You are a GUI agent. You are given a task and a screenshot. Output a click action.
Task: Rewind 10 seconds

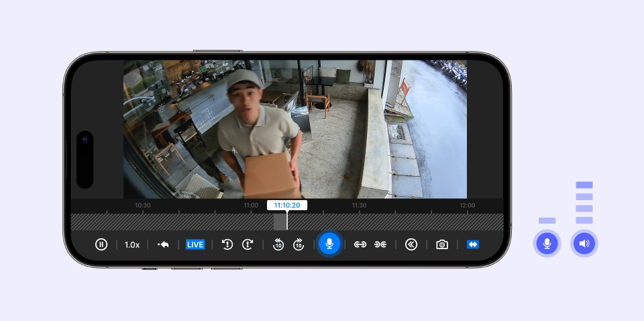tap(278, 244)
